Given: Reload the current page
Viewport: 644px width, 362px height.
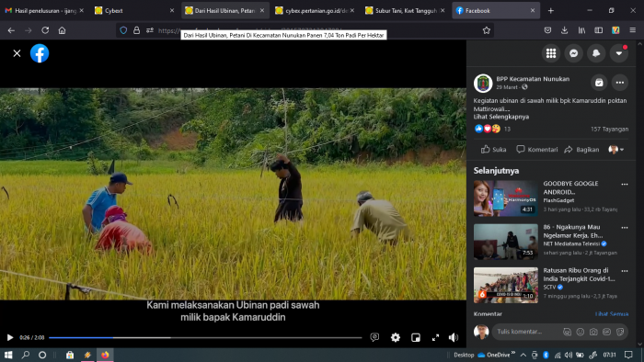Looking at the screenshot, I should (x=45, y=30).
